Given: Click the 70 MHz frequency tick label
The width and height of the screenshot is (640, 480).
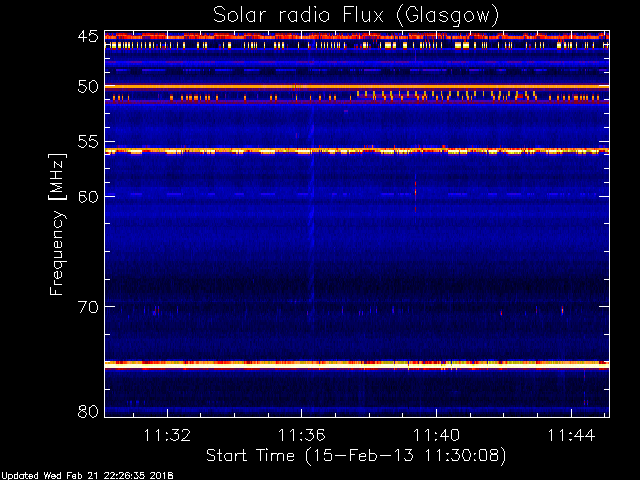Looking at the screenshot, I should 87,307.
